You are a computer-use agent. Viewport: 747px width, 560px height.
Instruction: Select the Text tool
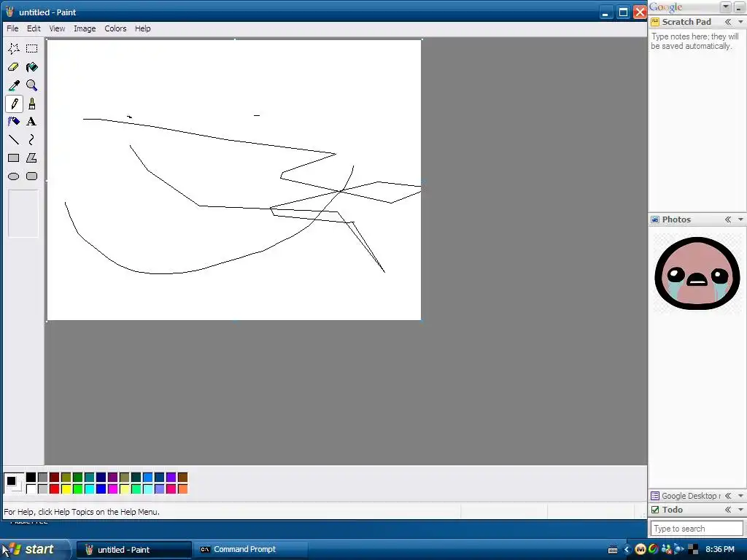pyautogui.click(x=32, y=122)
